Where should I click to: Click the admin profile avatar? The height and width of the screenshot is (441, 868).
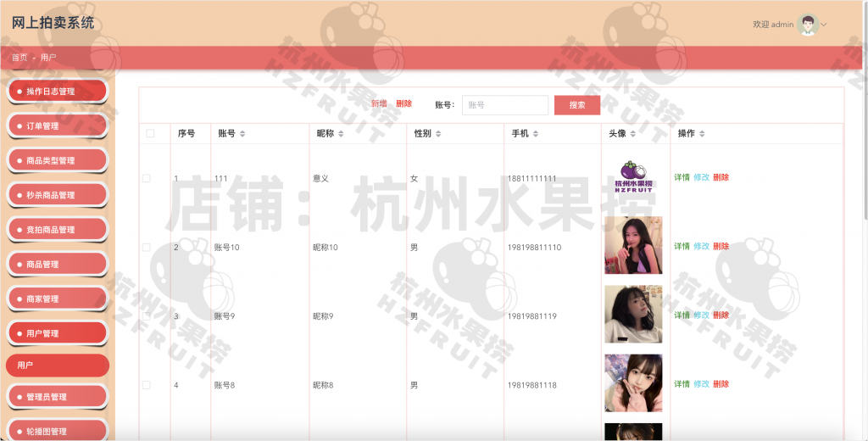[x=808, y=25]
